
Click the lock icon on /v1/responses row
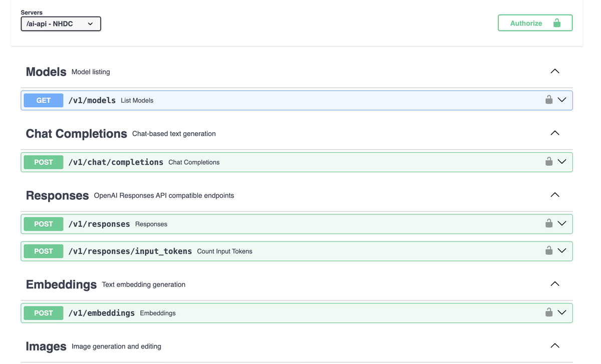549,223
